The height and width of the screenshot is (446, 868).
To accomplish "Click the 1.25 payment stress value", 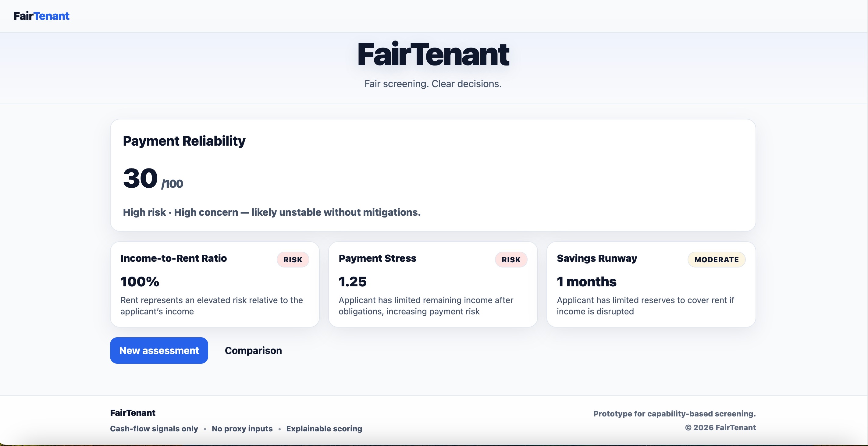I will pyautogui.click(x=352, y=281).
